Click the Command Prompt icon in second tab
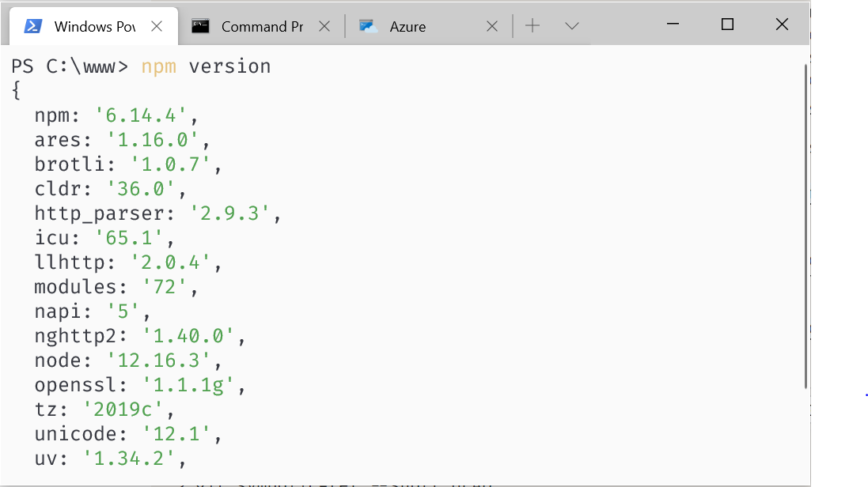Image resolution: width=868 pixels, height=487 pixels. coord(200,26)
